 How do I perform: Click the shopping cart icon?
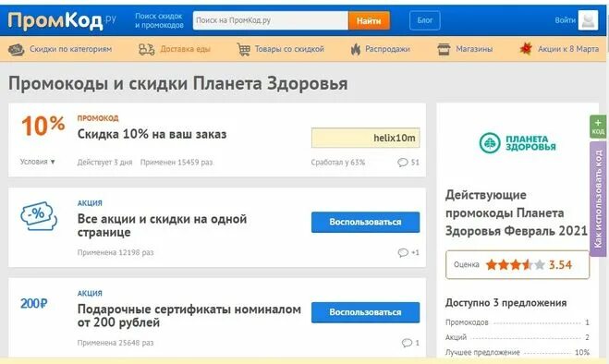click(x=244, y=49)
